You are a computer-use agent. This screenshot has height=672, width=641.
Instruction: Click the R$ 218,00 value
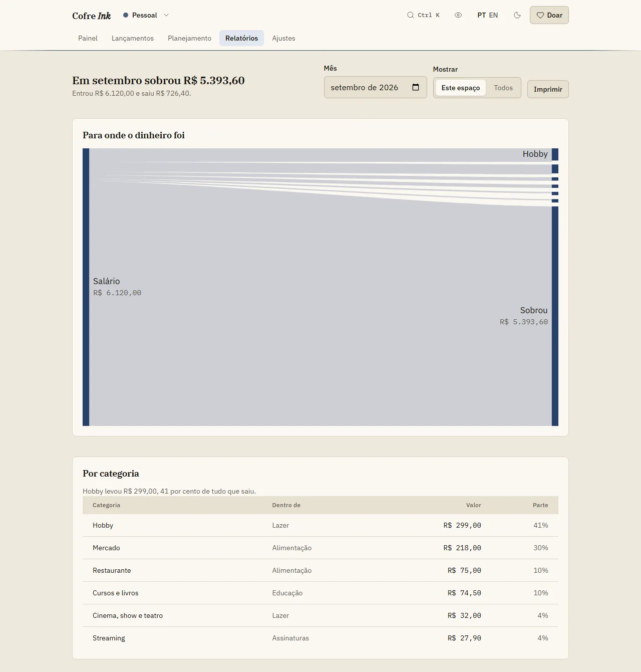(x=462, y=548)
